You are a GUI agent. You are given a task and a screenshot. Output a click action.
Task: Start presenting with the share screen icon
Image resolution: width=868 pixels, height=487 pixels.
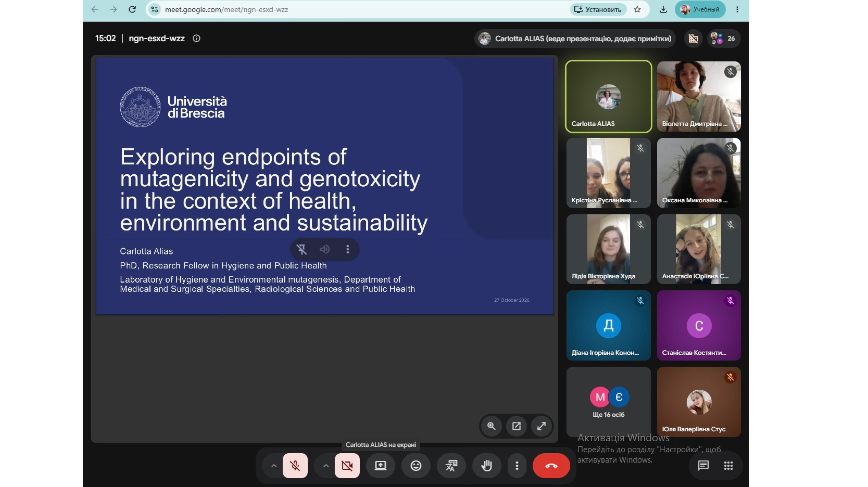380,466
